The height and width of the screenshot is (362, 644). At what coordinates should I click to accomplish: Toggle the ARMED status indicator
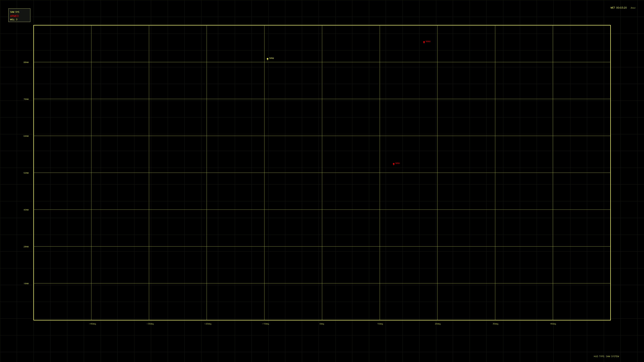pos(14,16)
